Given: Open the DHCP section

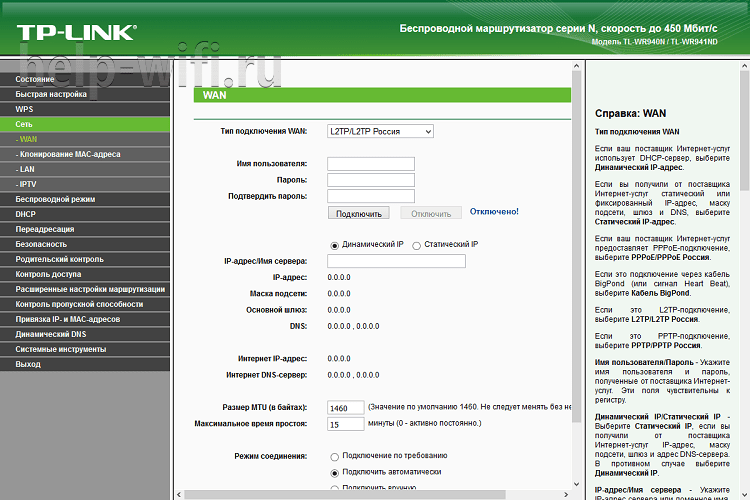Looking at the screenshot, I should (85, 214).
